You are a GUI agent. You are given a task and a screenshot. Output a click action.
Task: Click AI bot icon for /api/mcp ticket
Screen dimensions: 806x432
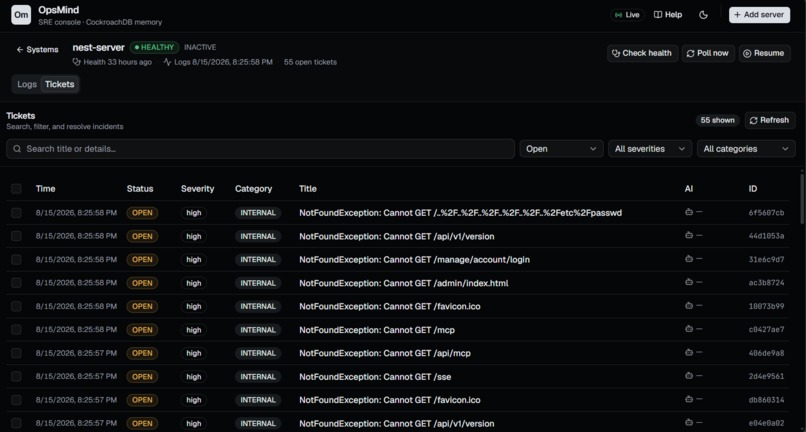(x=689, y=352)
